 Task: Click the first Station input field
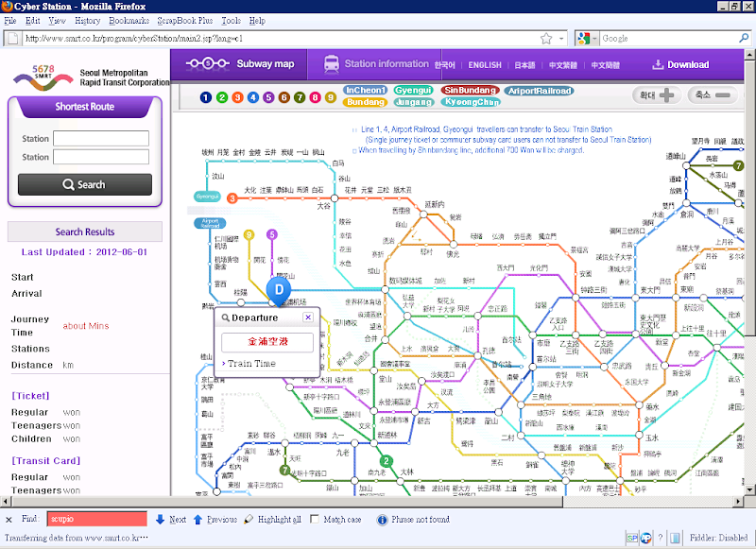click(x=101, y=138)
